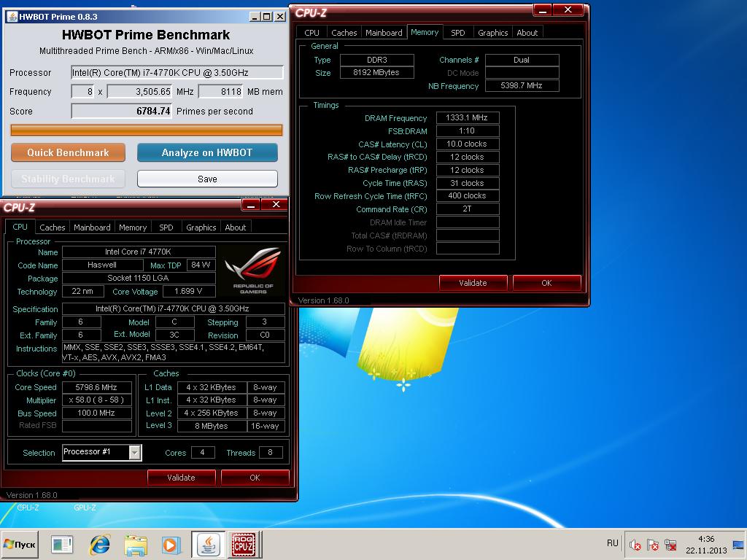747x560 pixels.
Task: Switch to the Java HWBOT Prime taskbar item
Action: click(209, 544)
